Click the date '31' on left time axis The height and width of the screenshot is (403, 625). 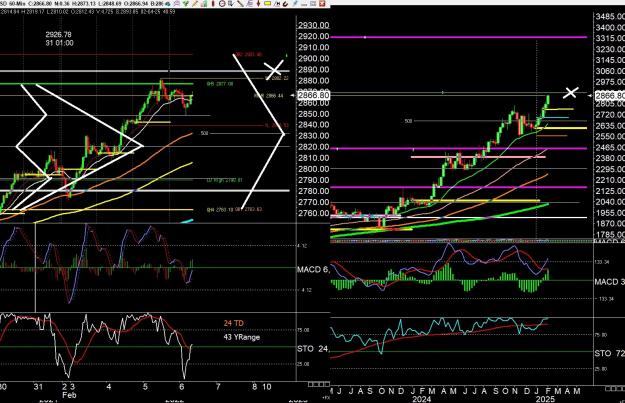pyautogui.click(x=38, y=387)
